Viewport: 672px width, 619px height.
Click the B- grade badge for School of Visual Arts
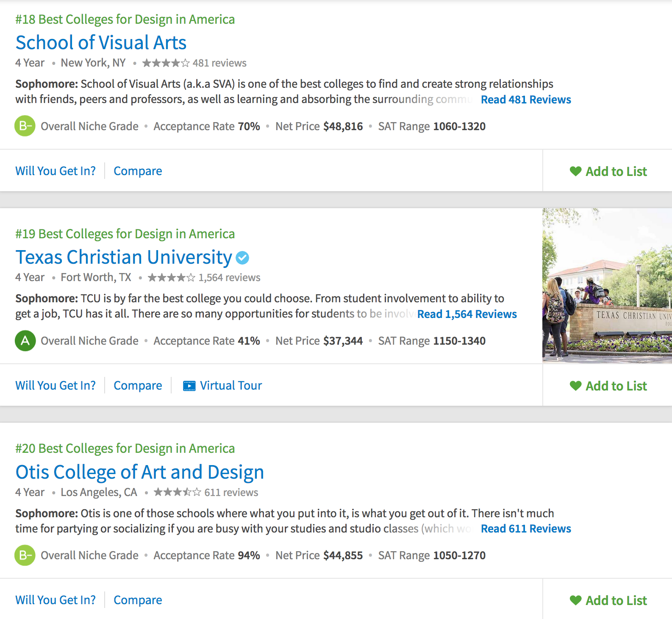pos(25,126)
